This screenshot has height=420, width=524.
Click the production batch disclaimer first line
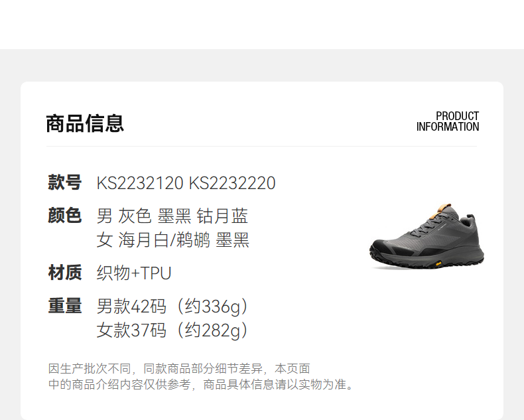click(x=179, y=368)
